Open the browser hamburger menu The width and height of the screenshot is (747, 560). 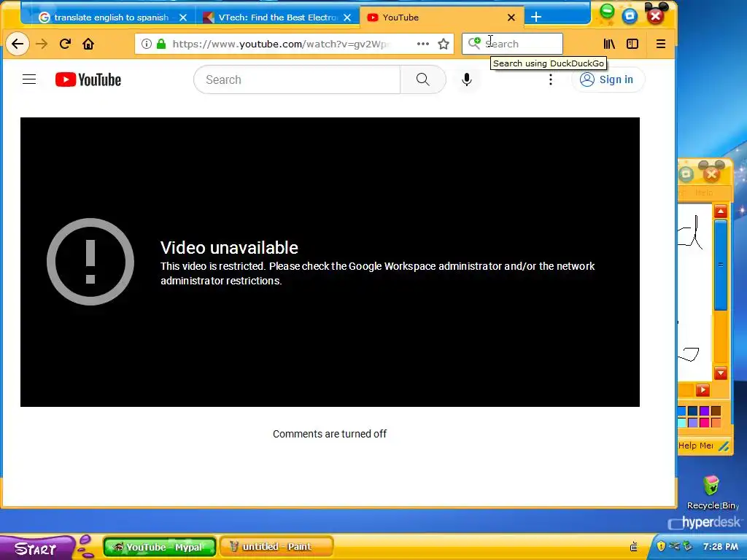click(661, 44)
